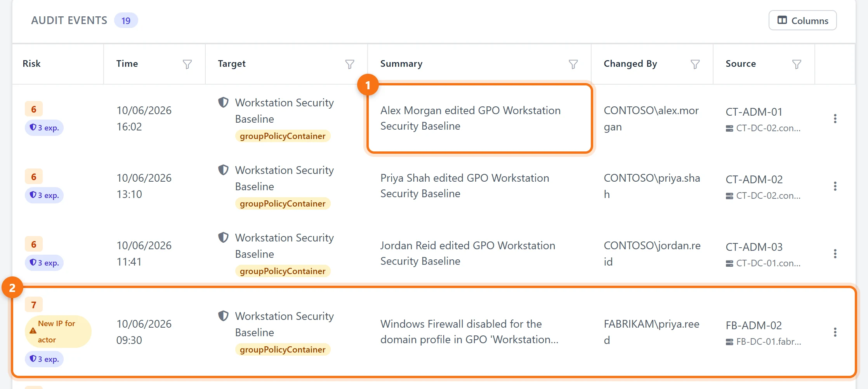
Task: Click shield icon in the 11:41 row target
Action: tap(223, 238)
